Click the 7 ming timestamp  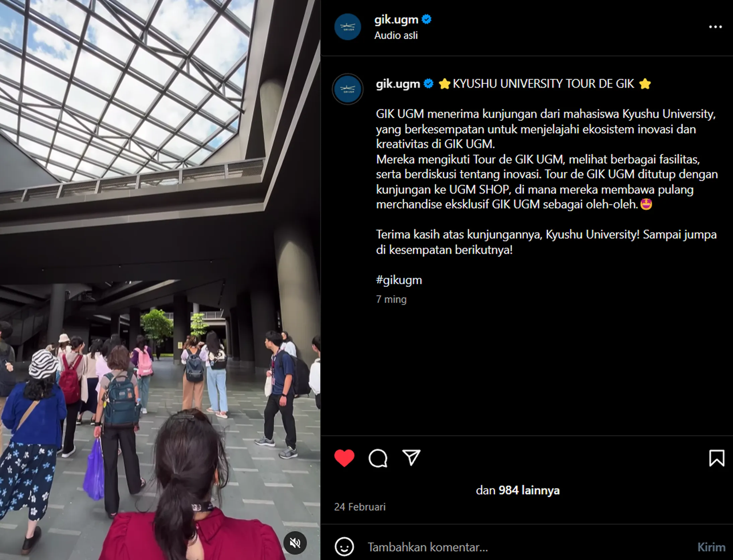coord(391,299)
